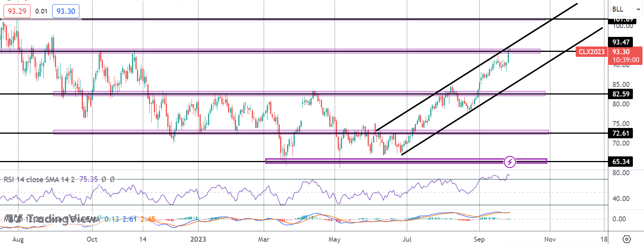Select the 93.47 price line label
Viewport: 644px width, 244px height.
click(x=621, y=42)
